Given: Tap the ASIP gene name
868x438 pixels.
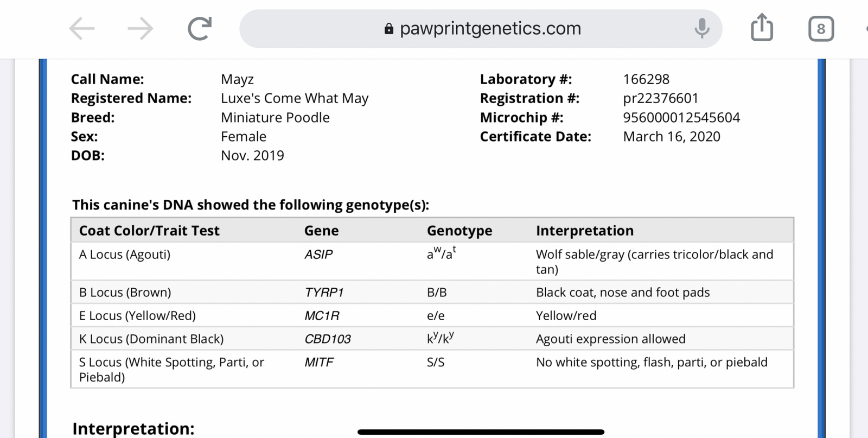Looking at the screenshot, I should (318, 255).
